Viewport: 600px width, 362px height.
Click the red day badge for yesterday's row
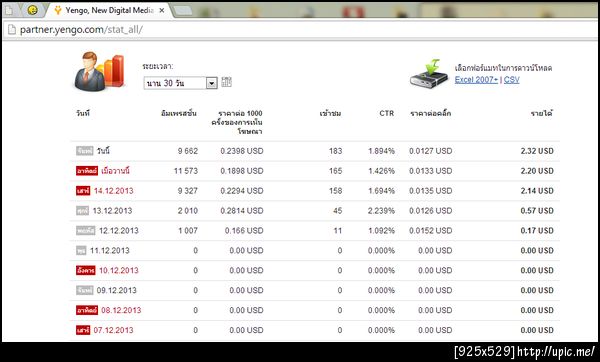[87, 171]
